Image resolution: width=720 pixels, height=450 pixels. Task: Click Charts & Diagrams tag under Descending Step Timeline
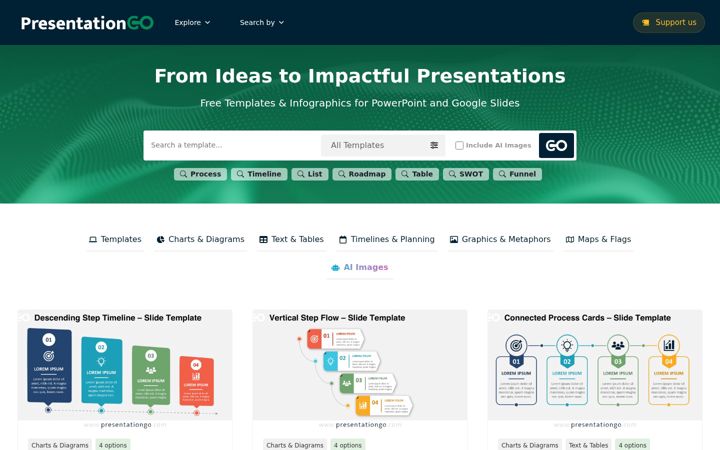point(60,445)
